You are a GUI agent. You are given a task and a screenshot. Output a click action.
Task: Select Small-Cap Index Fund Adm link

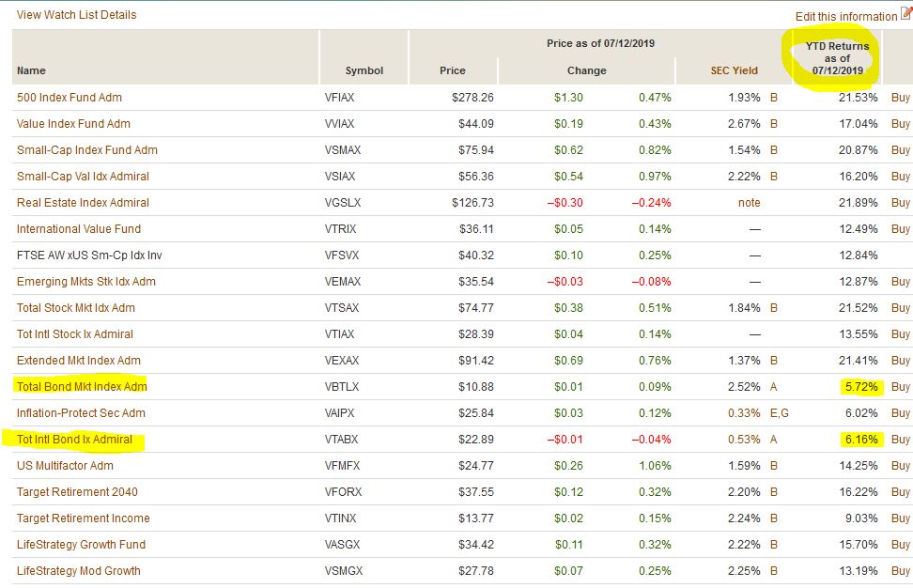(86, 149)
